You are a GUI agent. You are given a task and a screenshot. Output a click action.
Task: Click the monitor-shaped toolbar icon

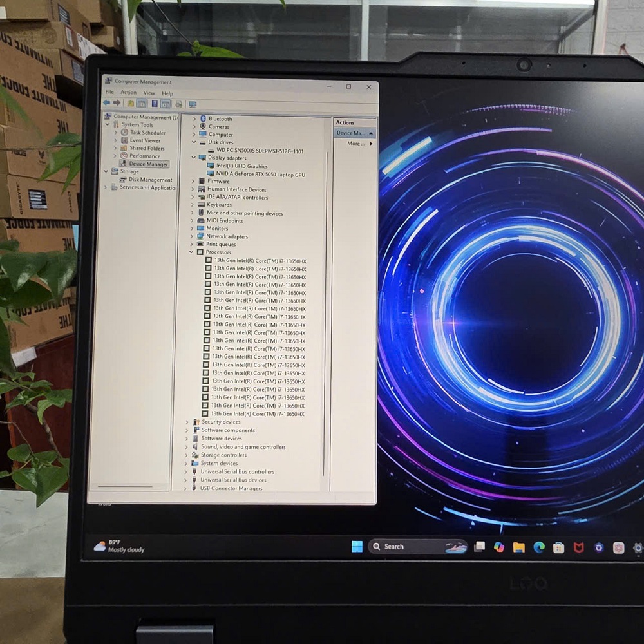coord(193,104)
